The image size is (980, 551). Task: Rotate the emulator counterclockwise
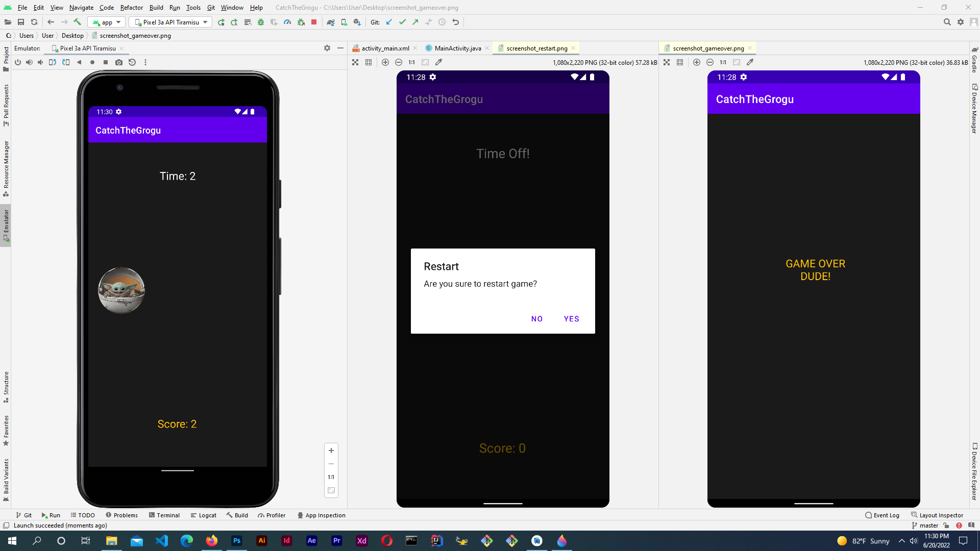click(52, 62)
